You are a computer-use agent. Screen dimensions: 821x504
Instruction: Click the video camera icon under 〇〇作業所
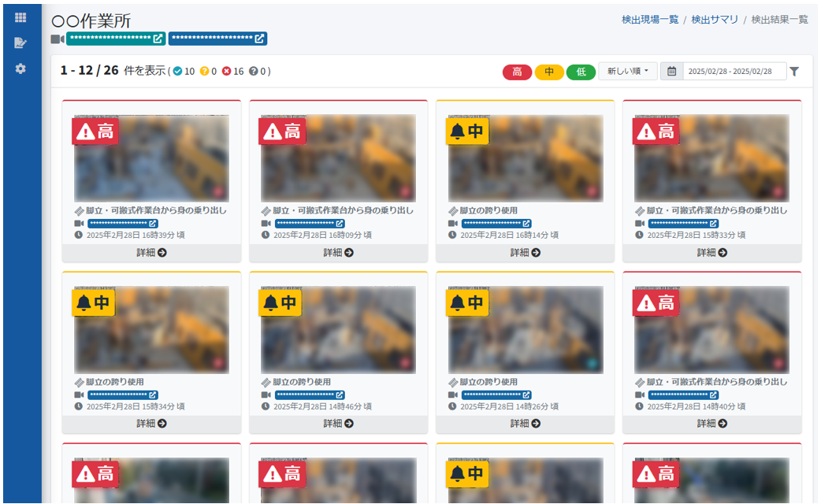[x=58, y=39]
